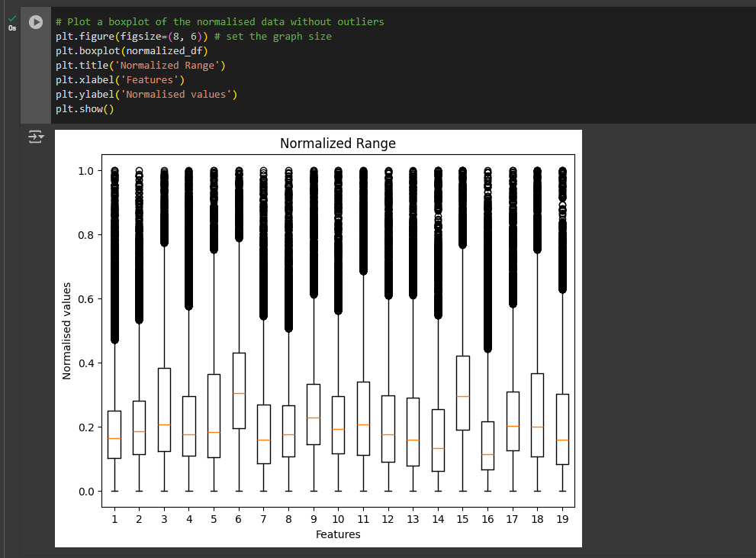The width and height of the screenshot is (756, 558).
Task: Click the run button's circular play icon
Action: [x=35, y=21]
